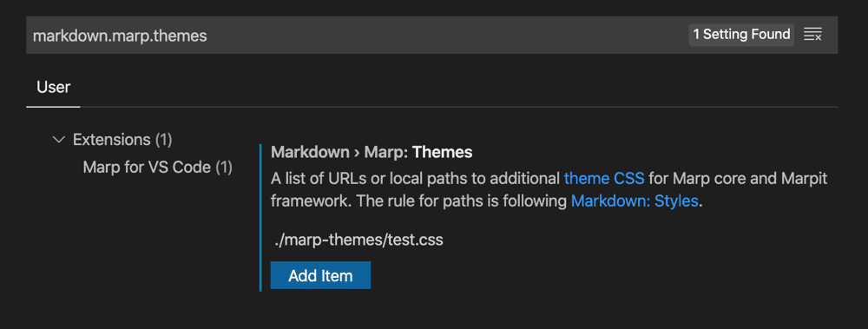Select the ./marp-themes/test.css list entry
The height and width of the screenshot is (329, 868).
358,240
